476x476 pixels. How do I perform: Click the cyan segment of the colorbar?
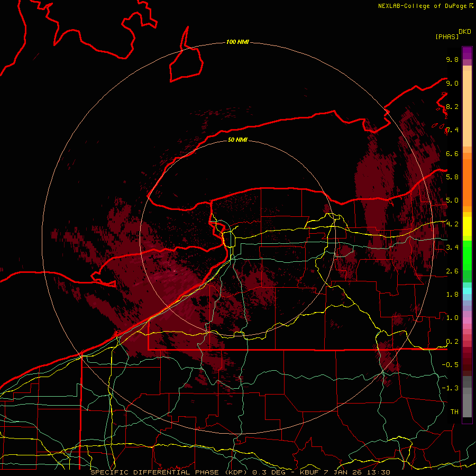[467, 290]
